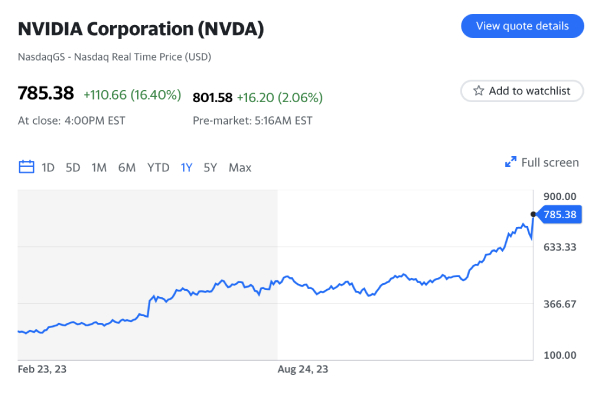Choose the 6M chart period
The image size is (600, 400).
click(x=127, y=167)
